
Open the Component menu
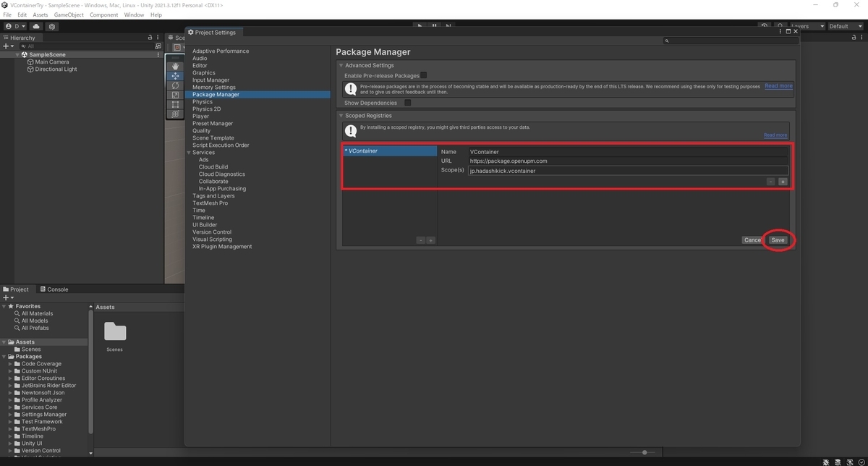click(104, 14)
